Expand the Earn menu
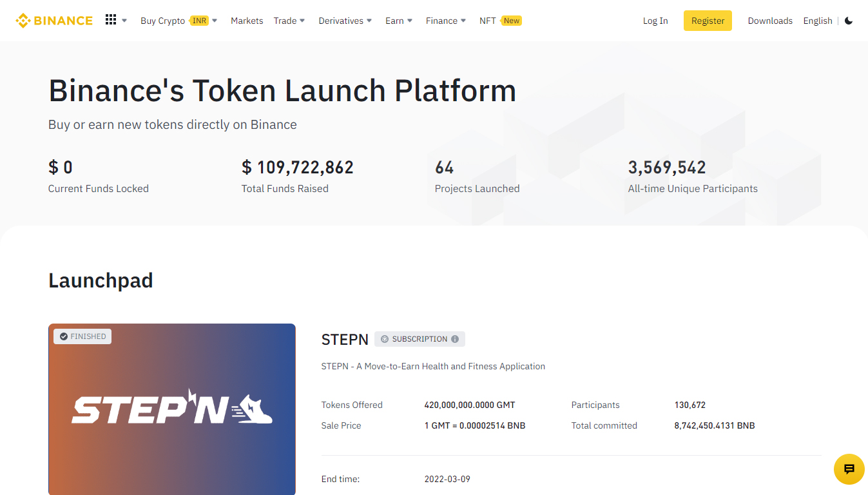This screenshot has height=495, width=868. (x=399, y=21)
